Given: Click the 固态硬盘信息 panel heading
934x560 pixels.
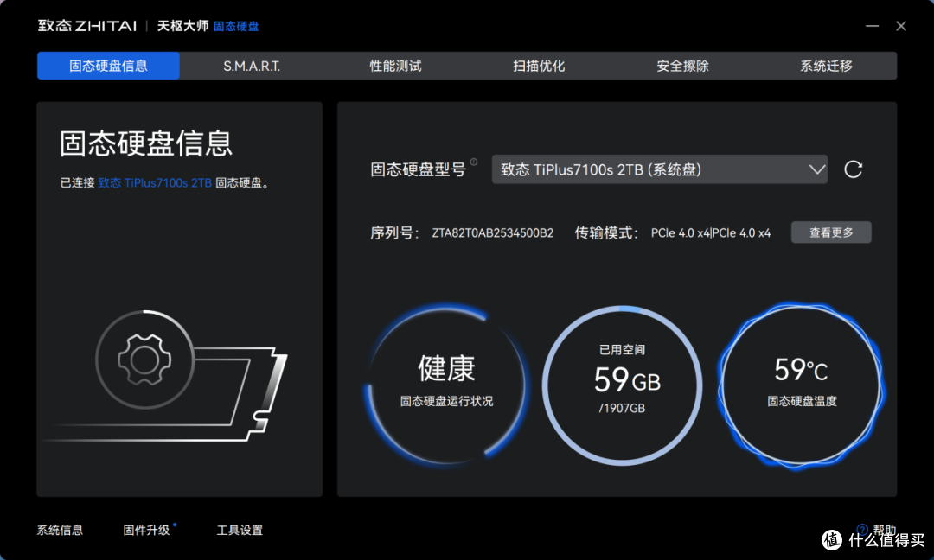Looking at the screenshot, I should [x=146, y=143].
